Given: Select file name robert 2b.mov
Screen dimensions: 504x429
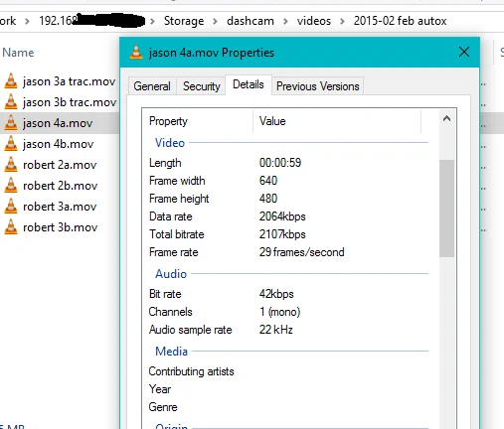Looking at the screenshot, I should 61,186.
